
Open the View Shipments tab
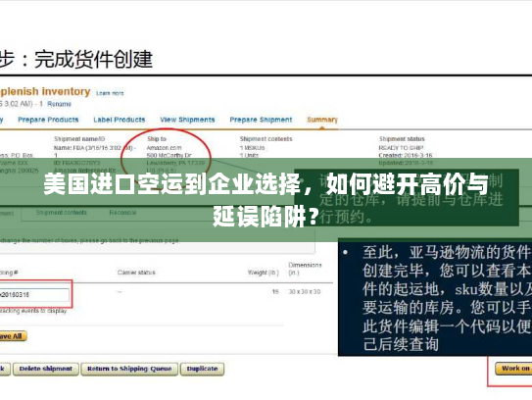click(x=187, y=120)
